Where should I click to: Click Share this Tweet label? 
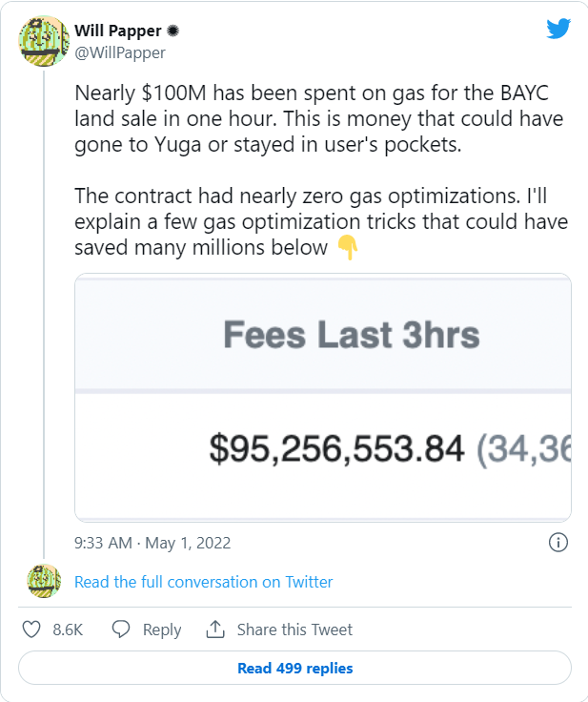(294, 630)
